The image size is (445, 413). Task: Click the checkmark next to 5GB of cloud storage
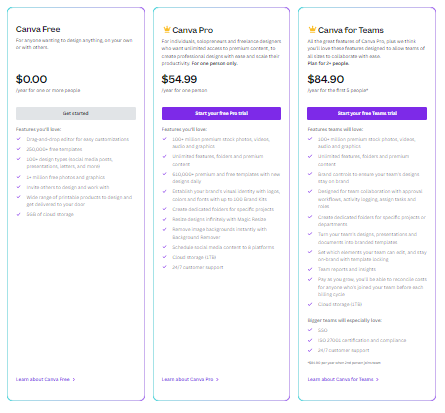[19, 214]
